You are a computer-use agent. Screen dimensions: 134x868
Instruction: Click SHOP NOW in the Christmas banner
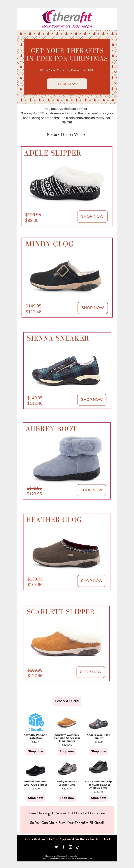[x=67, y=84]
